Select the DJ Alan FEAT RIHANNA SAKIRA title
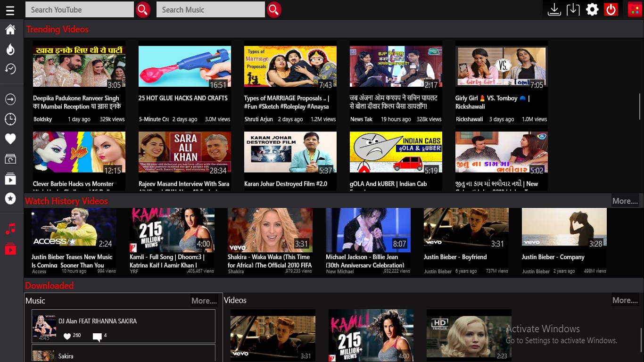 pyautogui.click(x=98, y=321)
